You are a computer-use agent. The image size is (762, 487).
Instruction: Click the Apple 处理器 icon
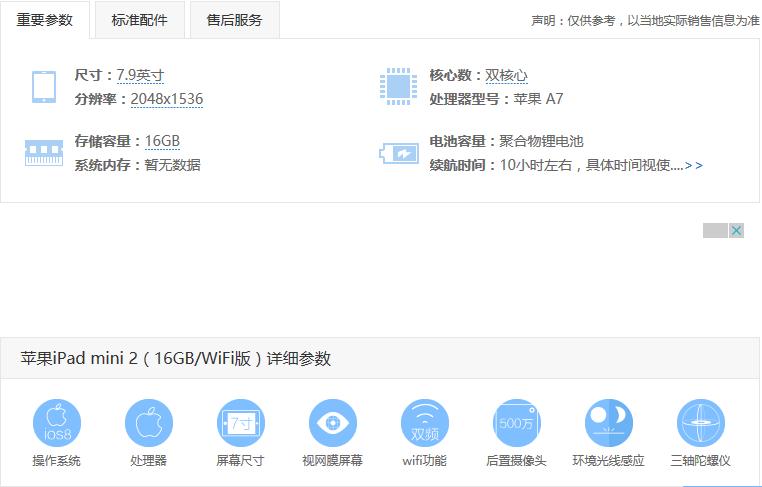[149, 423]
